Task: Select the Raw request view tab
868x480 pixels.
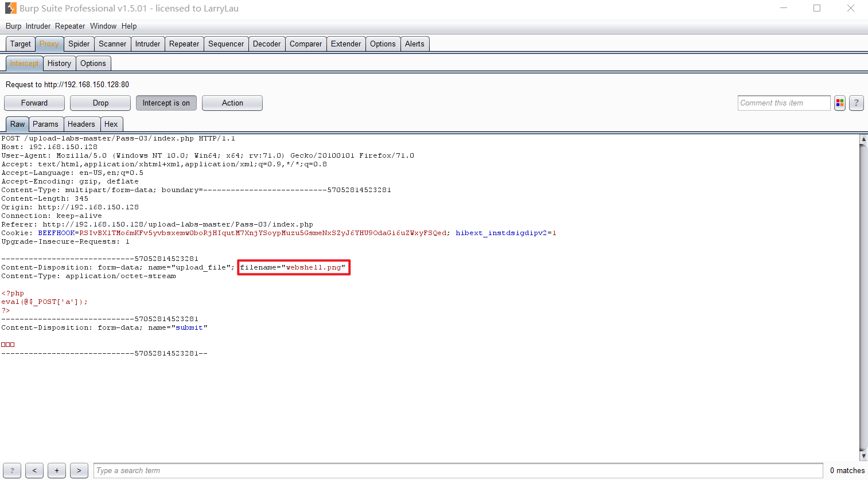Action: tap(17, 124)
